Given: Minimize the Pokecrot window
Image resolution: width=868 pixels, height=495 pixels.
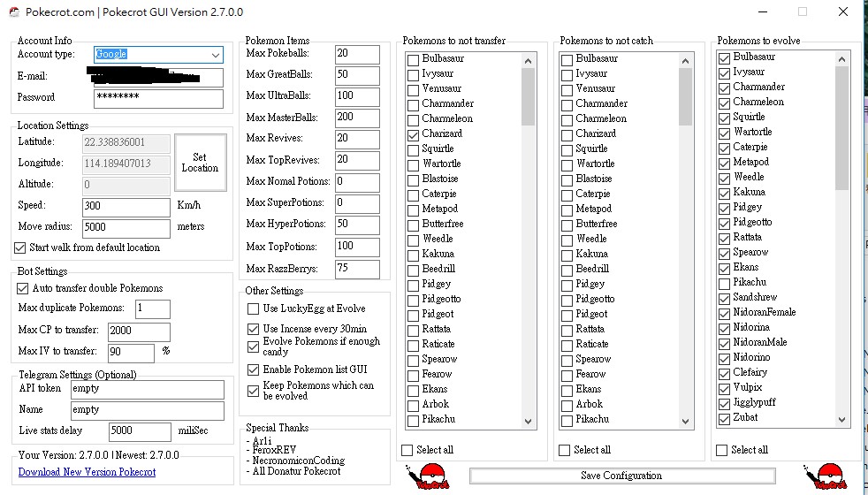Looking at the screenshot, I should (x=763, y=11).
